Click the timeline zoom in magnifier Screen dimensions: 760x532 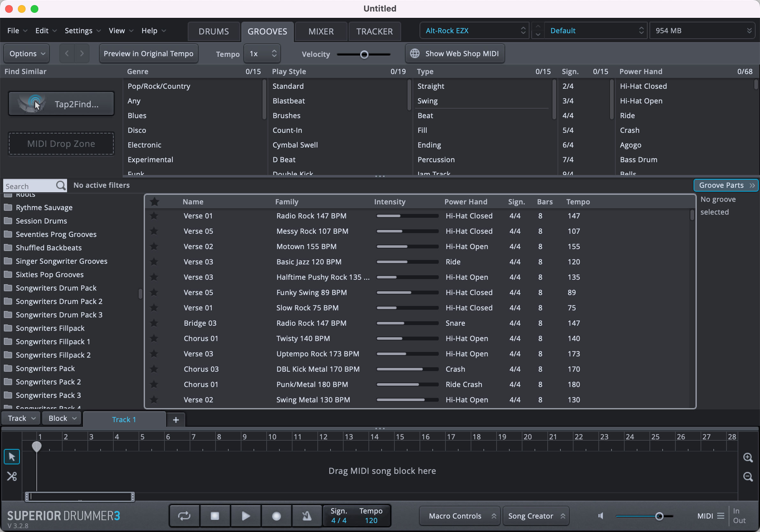[748, 458]
